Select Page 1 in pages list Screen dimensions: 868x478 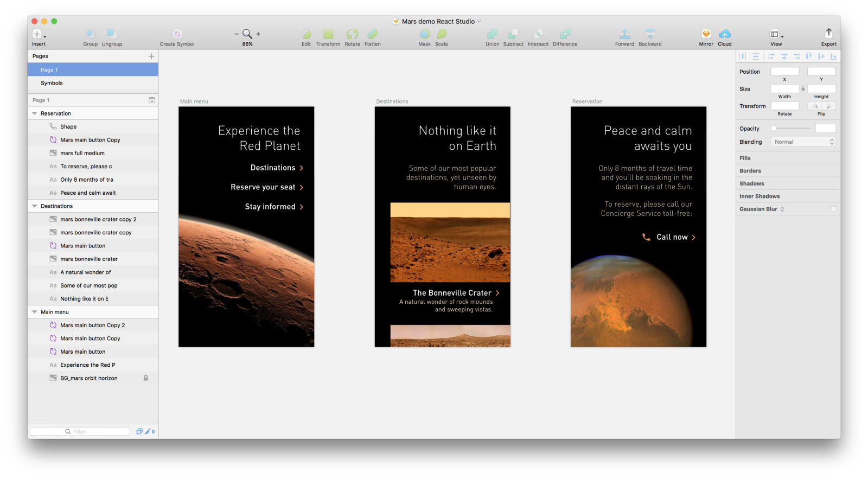click(49, 70)
